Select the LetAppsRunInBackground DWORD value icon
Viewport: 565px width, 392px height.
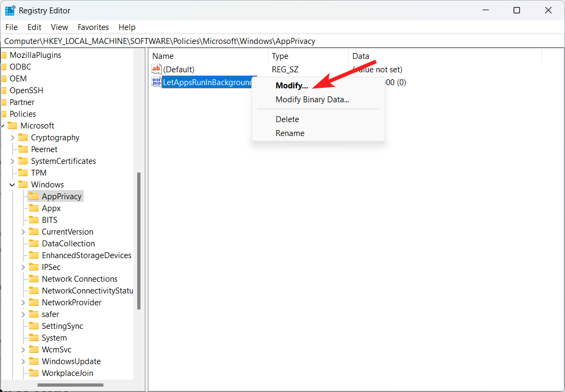tap(157, 82)
